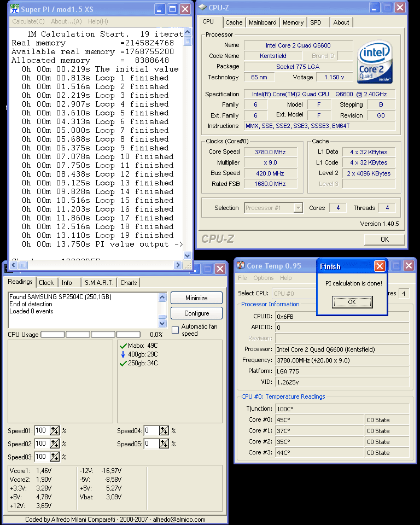Viewport: 420px width, 525px height.
Task: Maximize the Super PI window
Action: [x=172, y=9]
